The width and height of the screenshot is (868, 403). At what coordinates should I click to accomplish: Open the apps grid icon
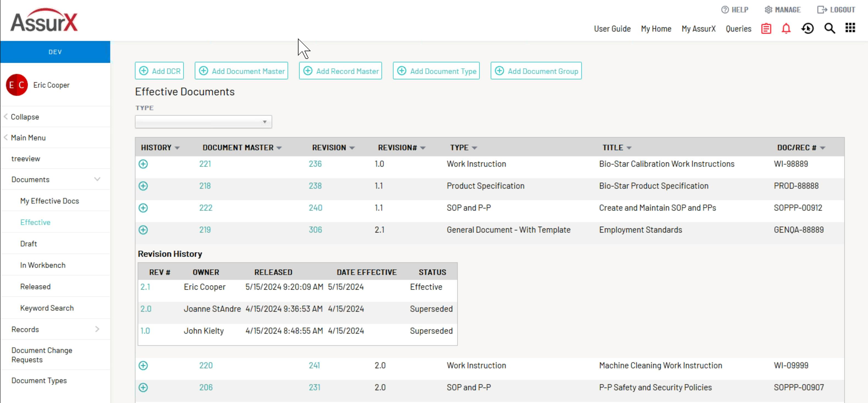pos(850,28)
